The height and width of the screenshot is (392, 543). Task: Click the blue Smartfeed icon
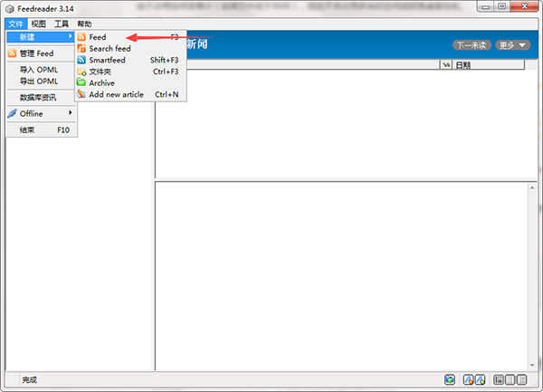[x=81, y=60]
